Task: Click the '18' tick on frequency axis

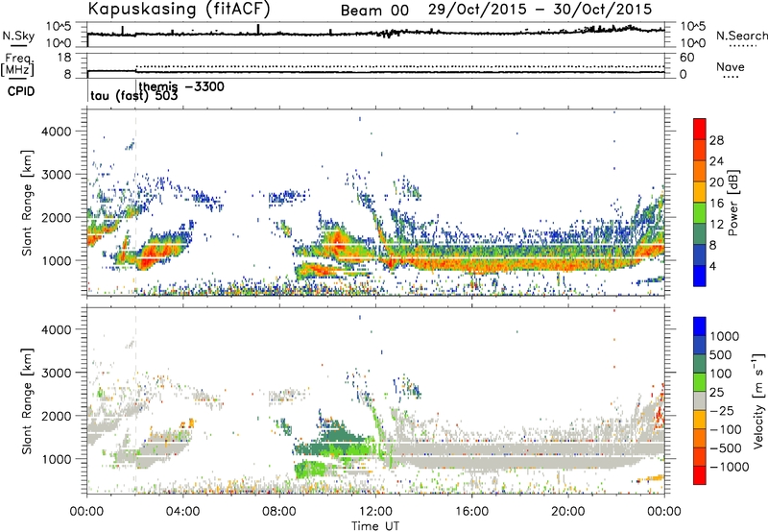Action: (64, 58)
